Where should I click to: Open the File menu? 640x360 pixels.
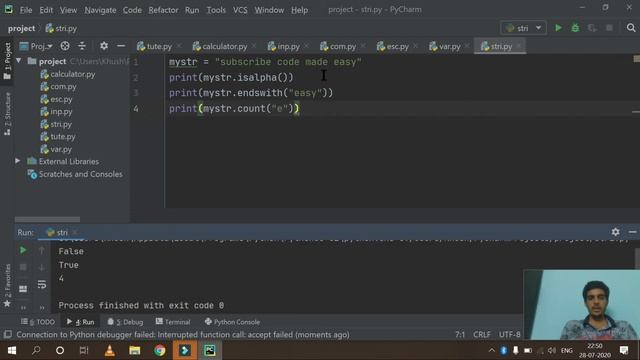[26, 10]
